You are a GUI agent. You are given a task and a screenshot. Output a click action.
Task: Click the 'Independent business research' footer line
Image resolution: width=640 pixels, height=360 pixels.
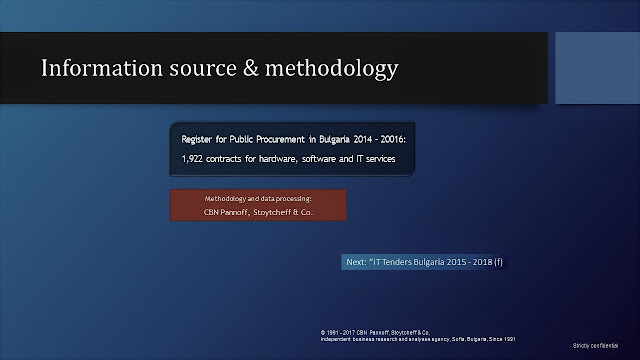pos(418,339)
